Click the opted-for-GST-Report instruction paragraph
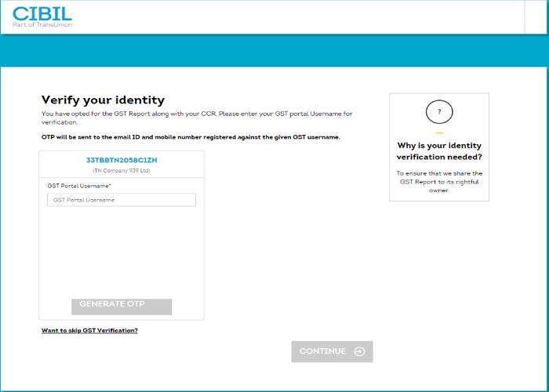 pyautogui.click(x=196, y=118)
